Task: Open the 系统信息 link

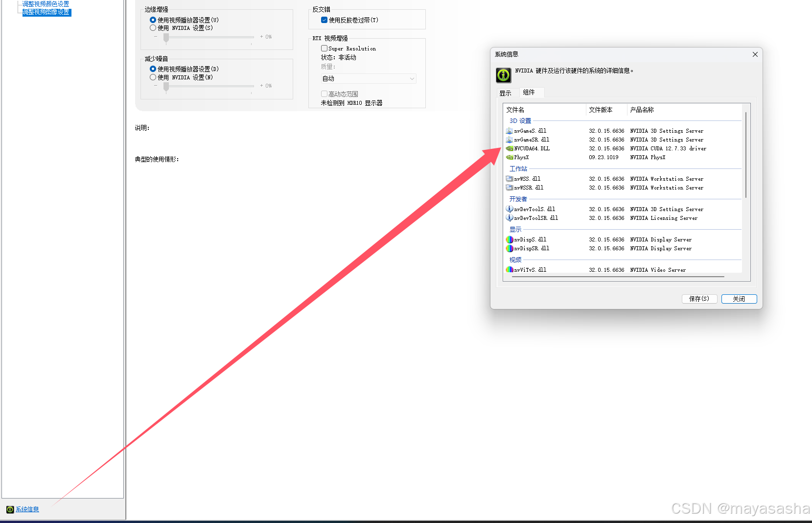Action: click(x=27, y=509)
